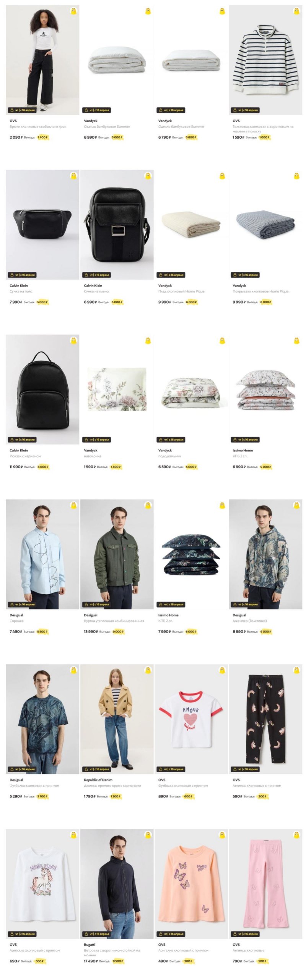Viewport: 306px width, 980px height.
Task: Open Calvin Klein shoulder bag product image
Action: pyautogui.click(x=117, y=225)
